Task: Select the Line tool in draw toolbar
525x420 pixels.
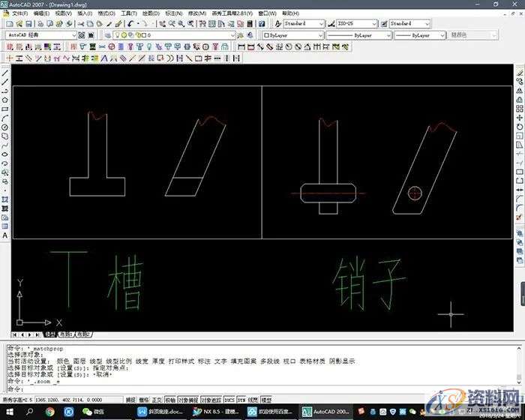Action: [x=5, y=73]
